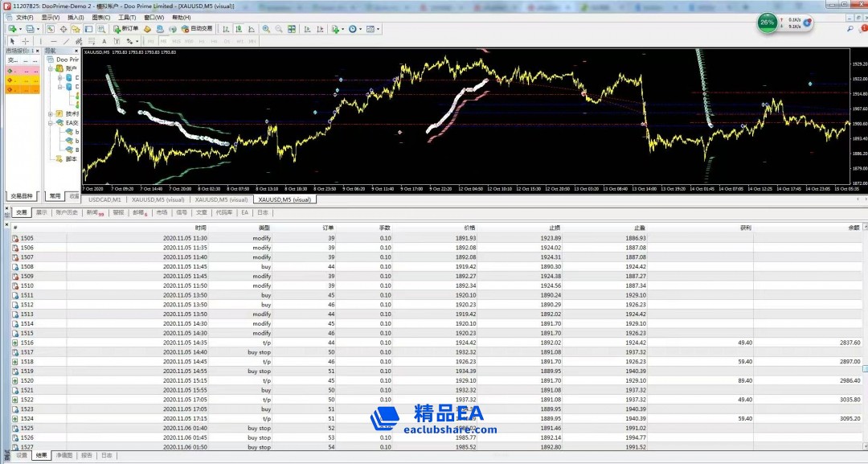This screenshot has width=868, height=464.
Task: Select the text label 'A' drawing tool
Action: 103,41
